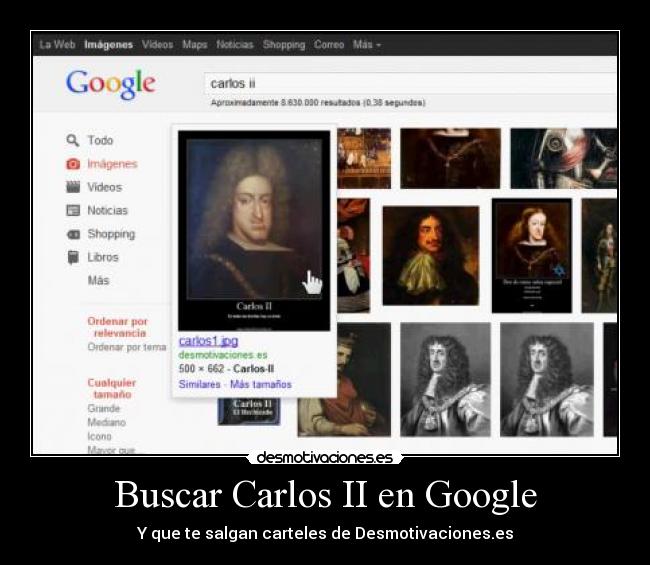Open the carlos1.jpg link in preview

(x=208, y=341)
